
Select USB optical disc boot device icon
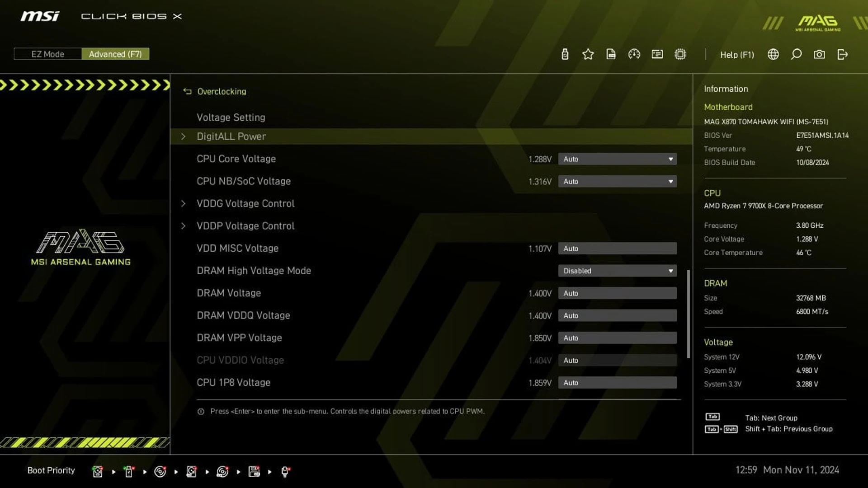[x=222, y=471]
